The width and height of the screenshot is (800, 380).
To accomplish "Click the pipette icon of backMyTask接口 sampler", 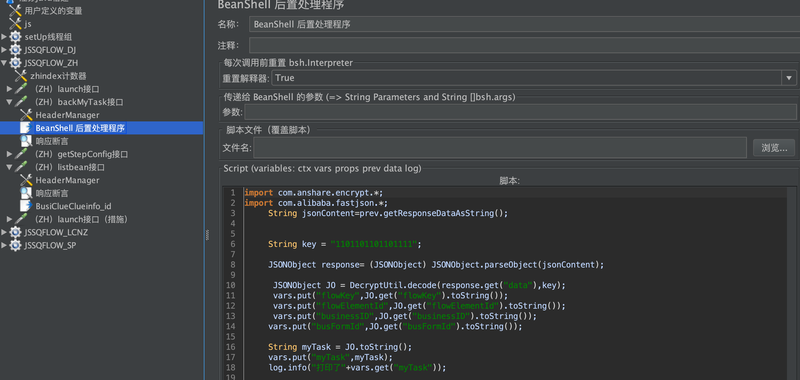I will click(x=21, y=102).
